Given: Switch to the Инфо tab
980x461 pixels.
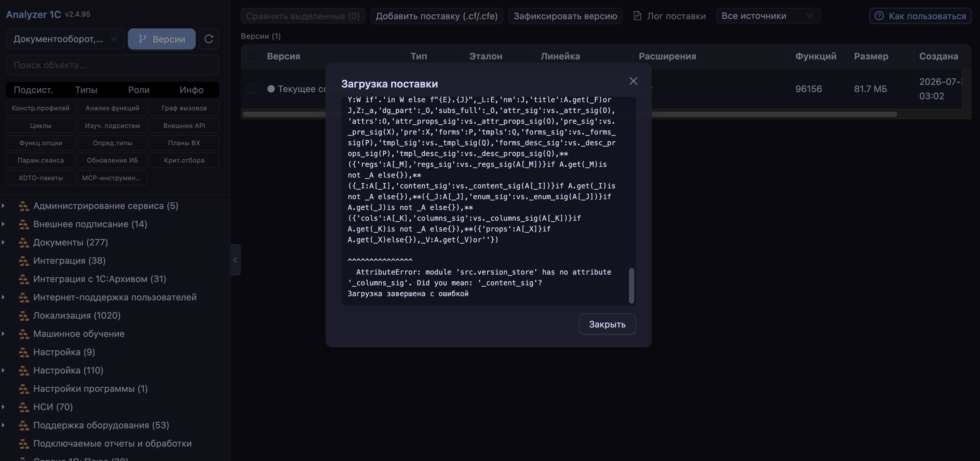Looking at the screenshot, I should click(x=191, y=90).
